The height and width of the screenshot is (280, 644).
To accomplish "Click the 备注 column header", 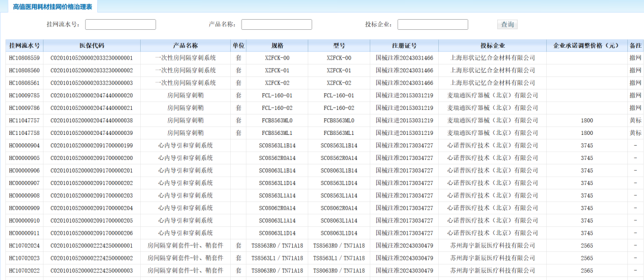I will [x=636, y=45].
